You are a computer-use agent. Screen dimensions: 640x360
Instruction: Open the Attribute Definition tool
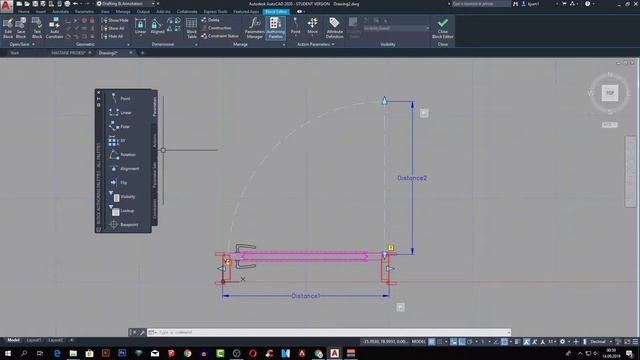click(334, 28)
